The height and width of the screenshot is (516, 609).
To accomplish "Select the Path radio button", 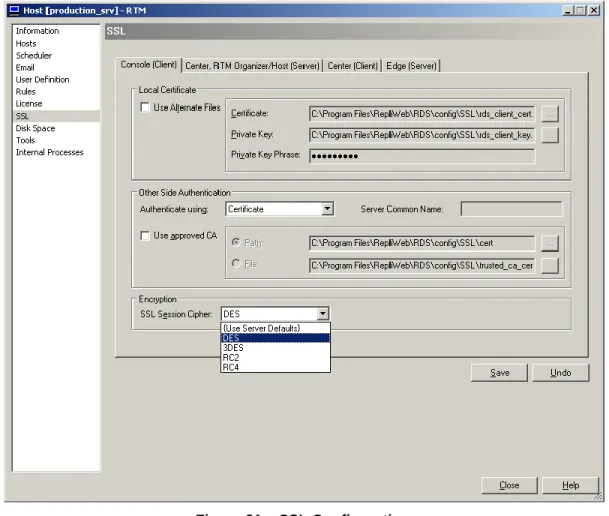I will pos(235,242).
